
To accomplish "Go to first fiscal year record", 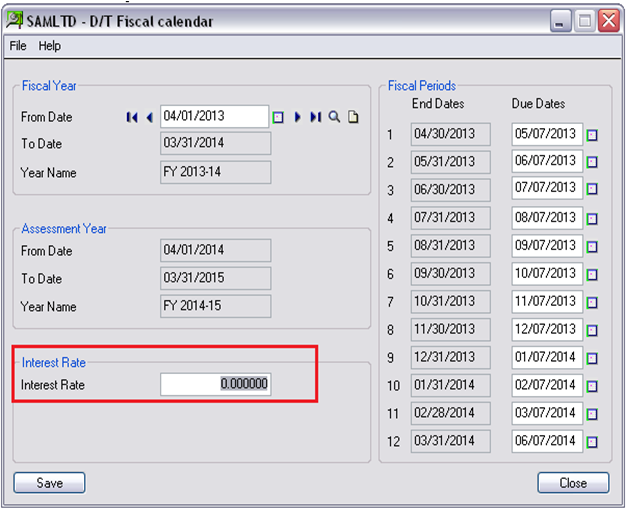I will [x=132, y=117].
